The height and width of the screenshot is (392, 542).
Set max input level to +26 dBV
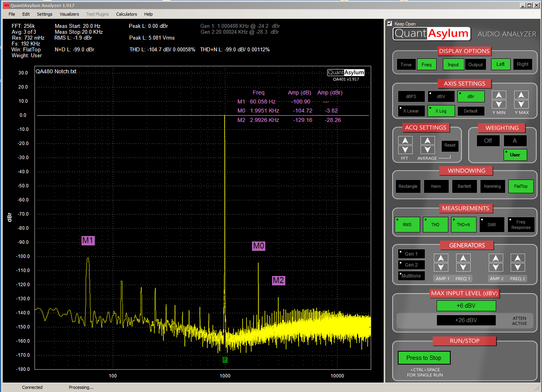[x=466, y=320]
